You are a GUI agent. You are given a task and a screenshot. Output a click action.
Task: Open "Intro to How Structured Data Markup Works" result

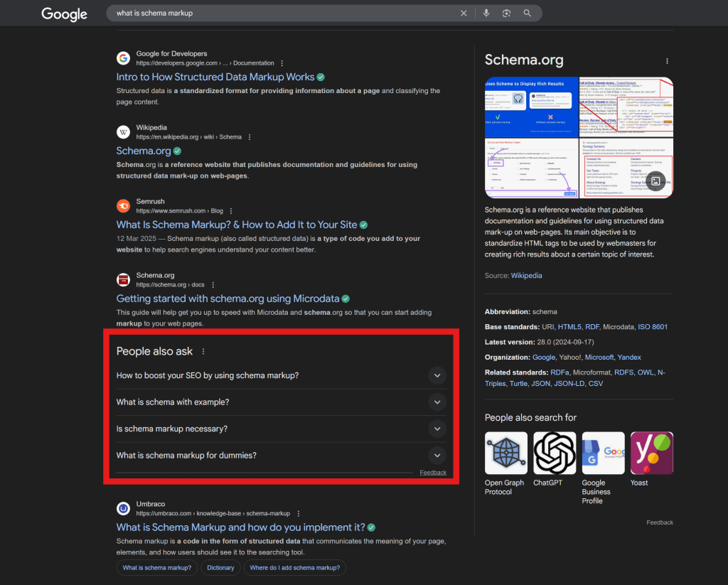[x=215, y=77]
